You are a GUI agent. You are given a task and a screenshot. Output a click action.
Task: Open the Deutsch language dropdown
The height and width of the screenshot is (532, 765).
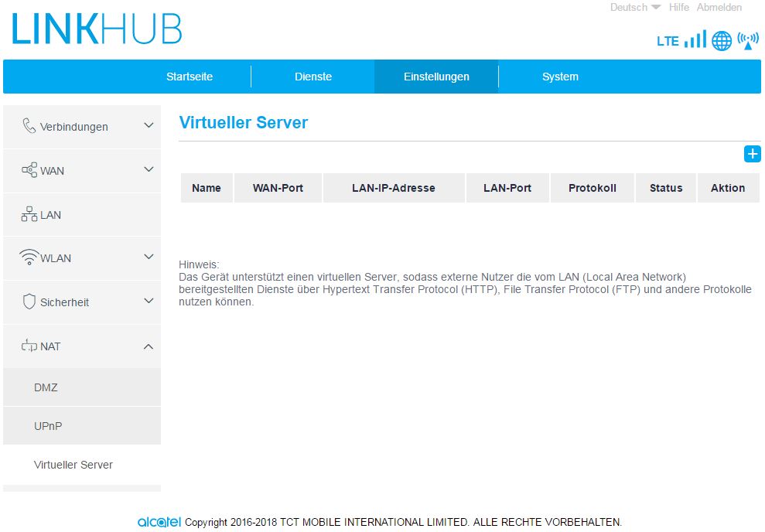point(635,8)
